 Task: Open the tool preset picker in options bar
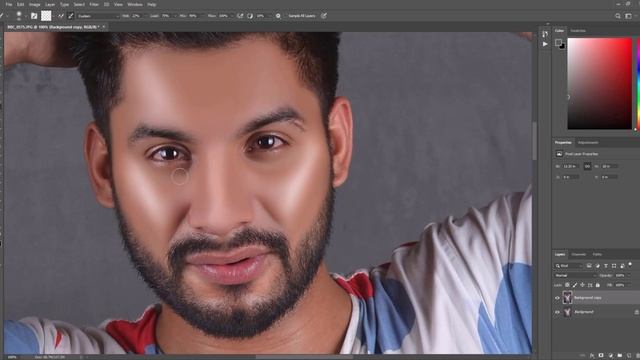(4, 16)
